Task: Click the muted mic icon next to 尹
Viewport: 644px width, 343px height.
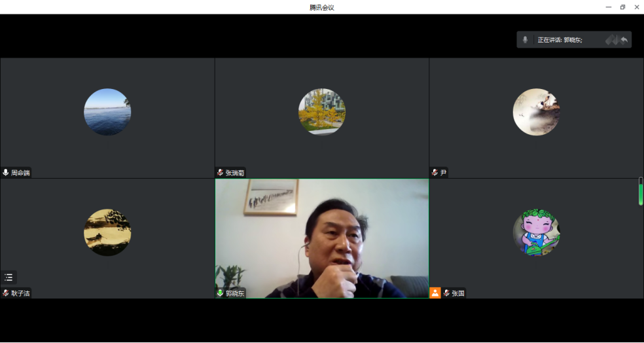Action: click(x=435, y=173)
